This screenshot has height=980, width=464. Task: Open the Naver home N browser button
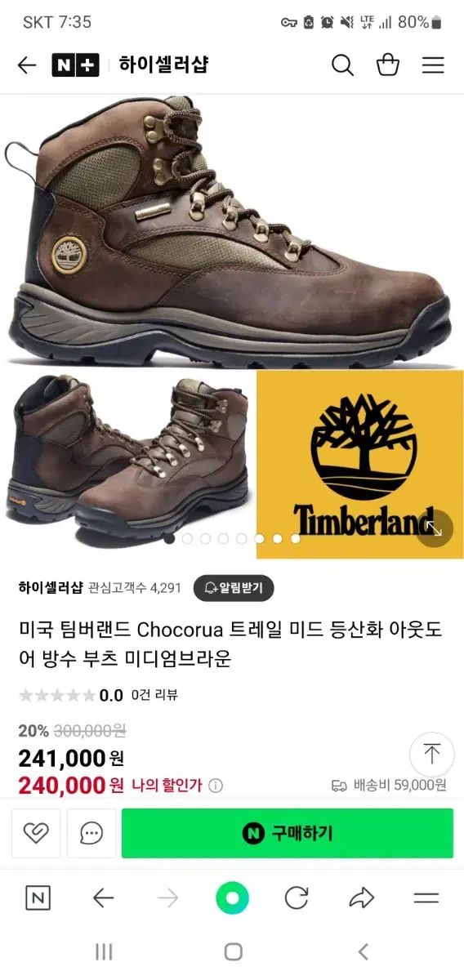[38, 898]
